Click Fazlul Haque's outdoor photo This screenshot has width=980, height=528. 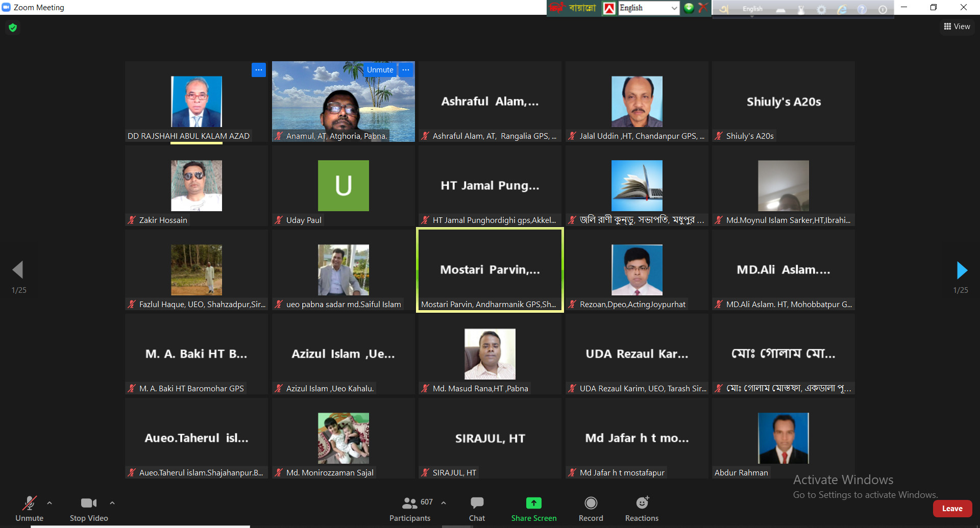point(197,270)
